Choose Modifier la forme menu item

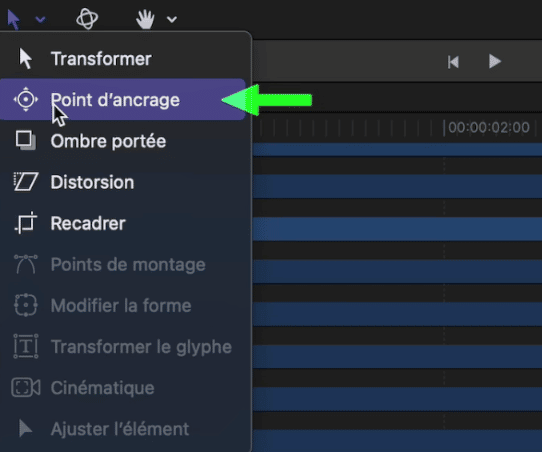(x=123, y=305)
